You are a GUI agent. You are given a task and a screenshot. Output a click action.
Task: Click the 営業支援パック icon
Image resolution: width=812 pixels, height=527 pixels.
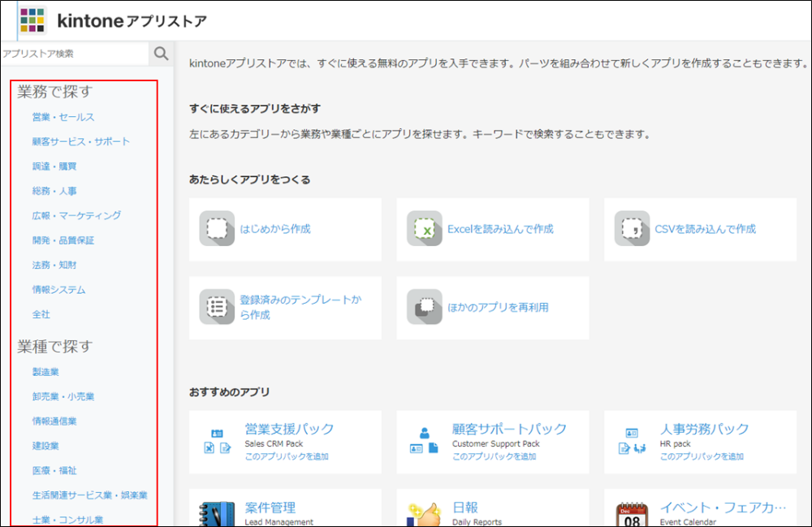coord(218,441)
